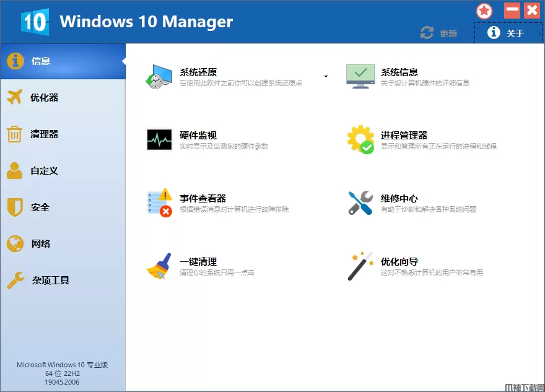Click the 维修中心 wrench-screwdriver icon
The image size is (545, 392).
coord(361,203)
